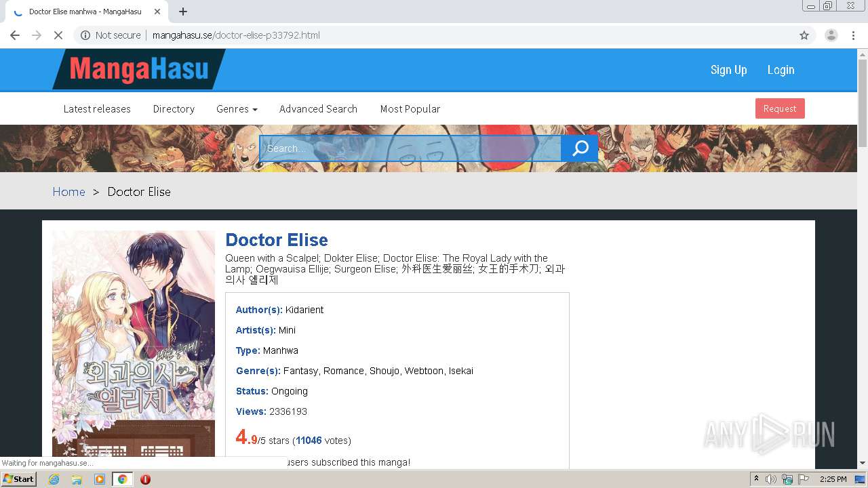Click the Ongoing status text
Image resolution: width=868 pixels, height=488 pixels.
click(x=290, y=391)
